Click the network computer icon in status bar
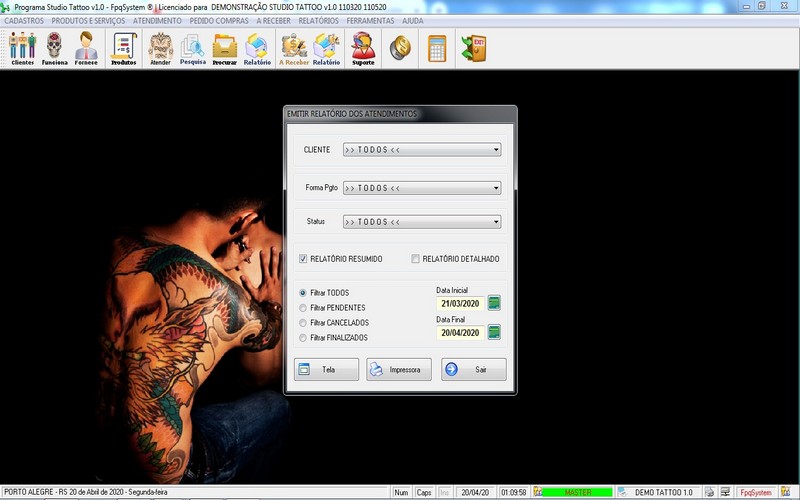Screen dimensions: 800x500 click(725, 492)
